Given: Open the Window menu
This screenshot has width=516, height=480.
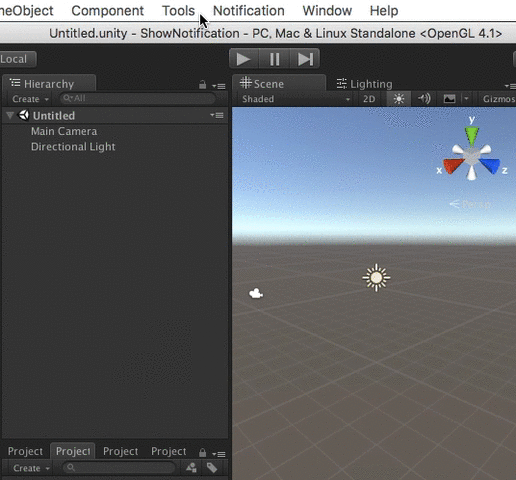Looking at the screenshot, I should point(327,11).
